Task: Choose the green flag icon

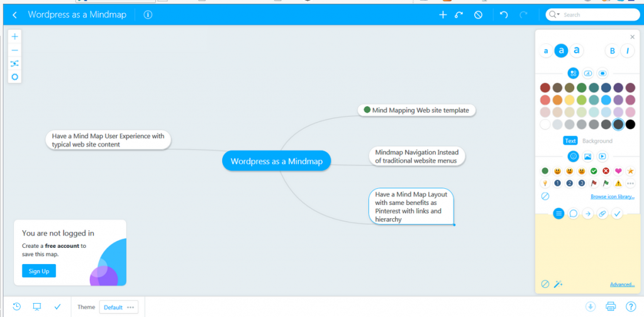Action: tap(606, 183)
